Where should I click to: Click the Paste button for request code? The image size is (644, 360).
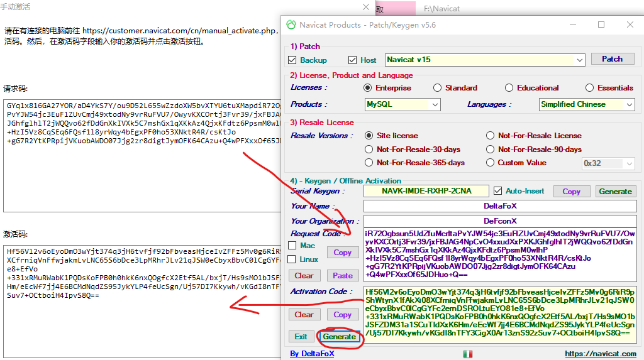click(x=343, y=276)
